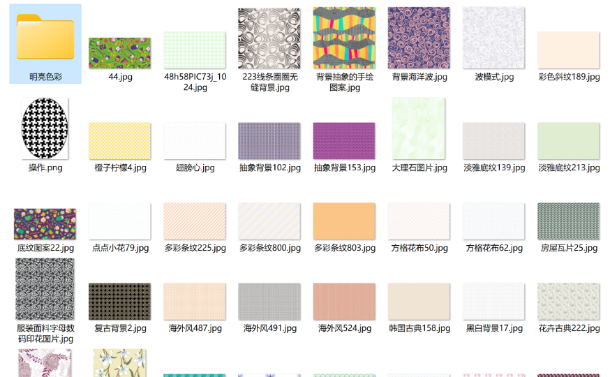Screen dimensions: 610x377
Task: Select the 服装面料字母数码印花图片.jpg thumbnail
Action: coord(45,289)
